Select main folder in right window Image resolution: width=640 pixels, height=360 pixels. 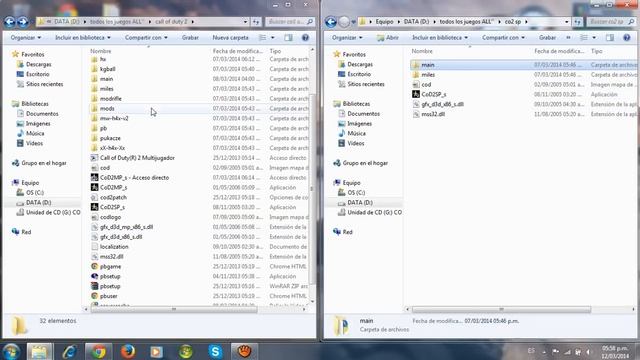[427, 65]
